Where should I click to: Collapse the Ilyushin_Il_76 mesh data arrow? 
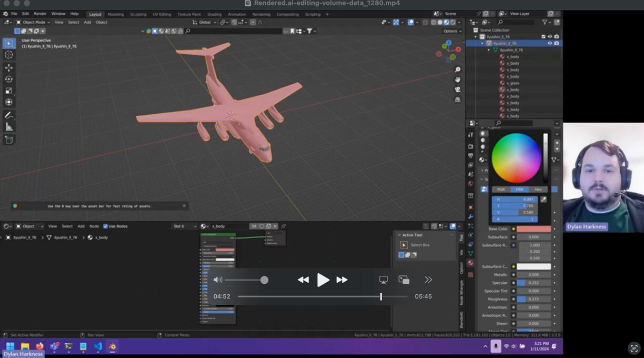tap(489, 50)
